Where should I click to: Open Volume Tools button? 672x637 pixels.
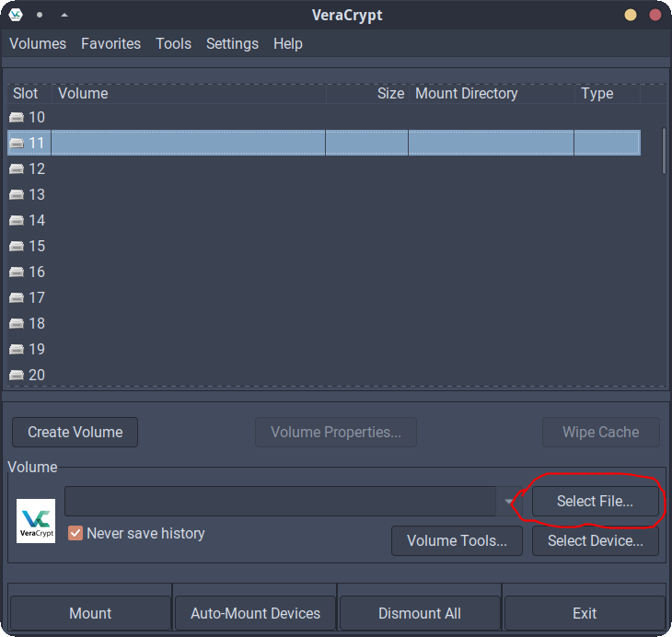(457, 540)
